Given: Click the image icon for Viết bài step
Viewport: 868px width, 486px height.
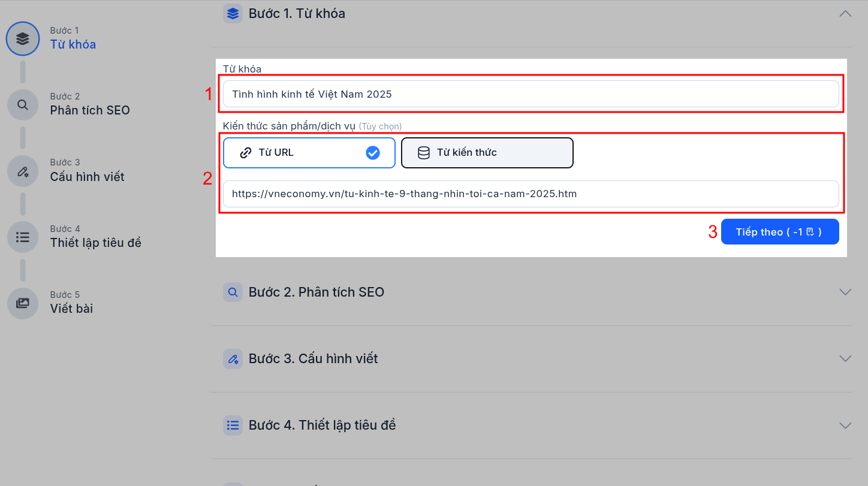Looking at the screenshot, I should coord(23,303).
